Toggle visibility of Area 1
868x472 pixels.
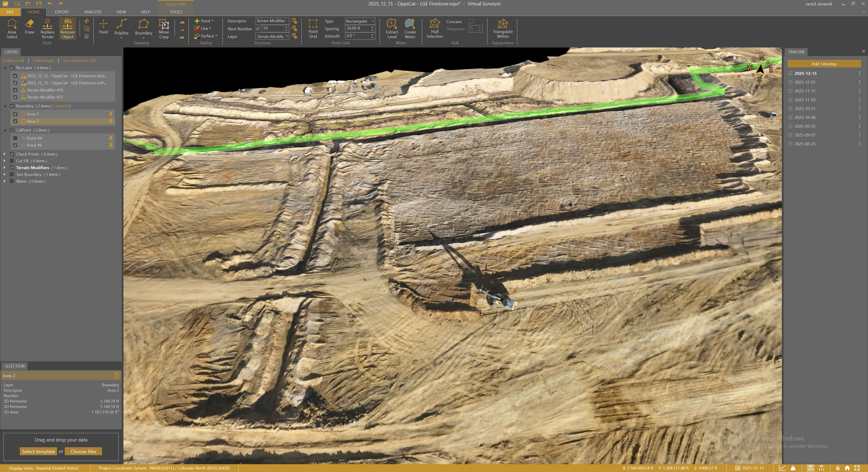click(x=15, y=114)
